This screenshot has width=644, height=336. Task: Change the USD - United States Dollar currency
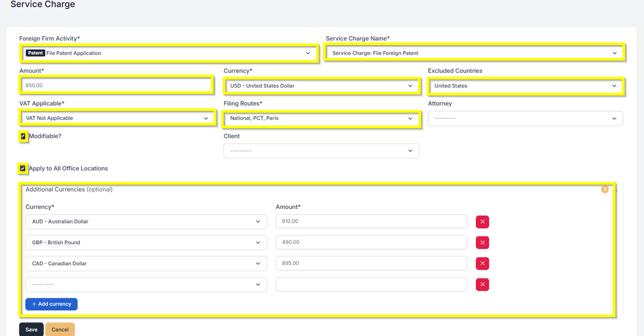pos(321,86)
